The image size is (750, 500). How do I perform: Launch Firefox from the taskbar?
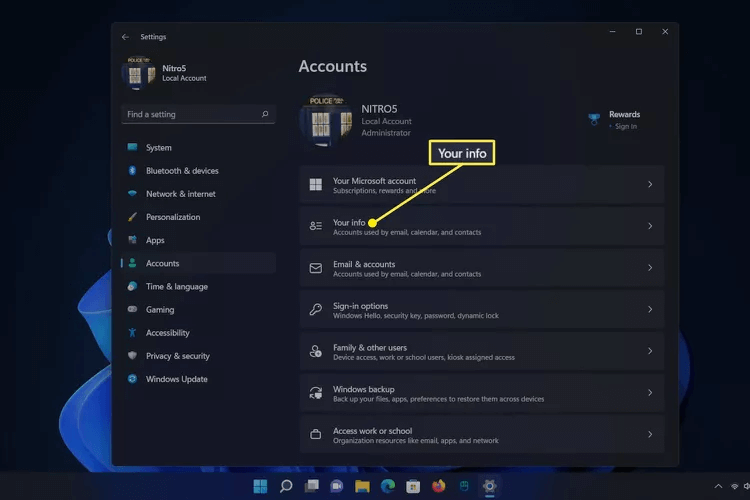pyautogui.click(x=439, y=486)
